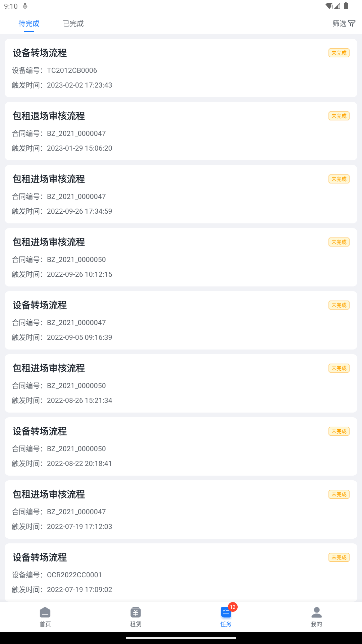This screenshot has height=644, width=362.
Task: Open task for device TC2012CB0006
Action: [x=181, y=68]
